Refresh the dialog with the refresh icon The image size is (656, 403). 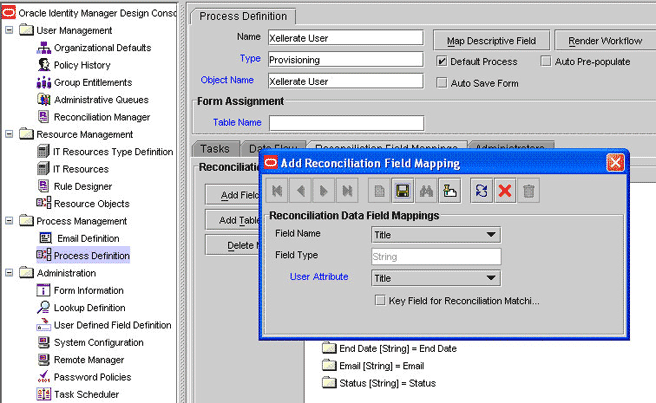coord(482,191)
